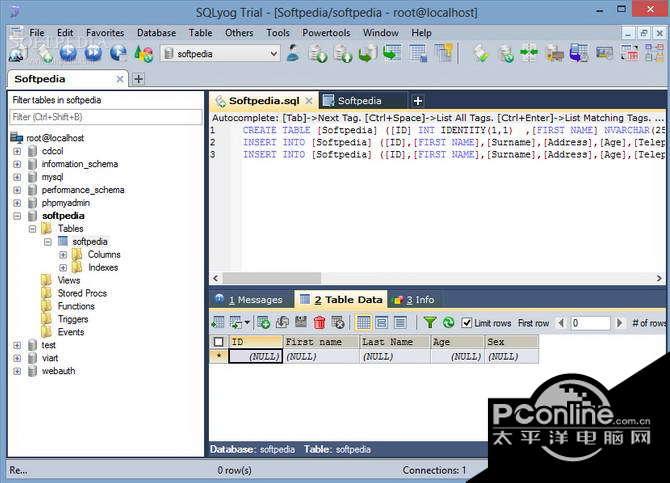Click the execute query play icon
The width and height of the screenshot is (670, 483).
pos(68,53)
